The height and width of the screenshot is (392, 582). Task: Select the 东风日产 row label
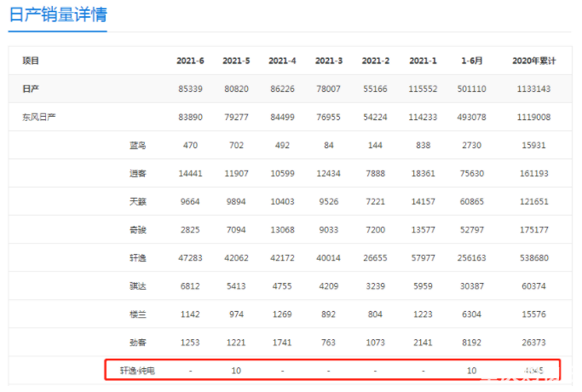click(38, 117)
